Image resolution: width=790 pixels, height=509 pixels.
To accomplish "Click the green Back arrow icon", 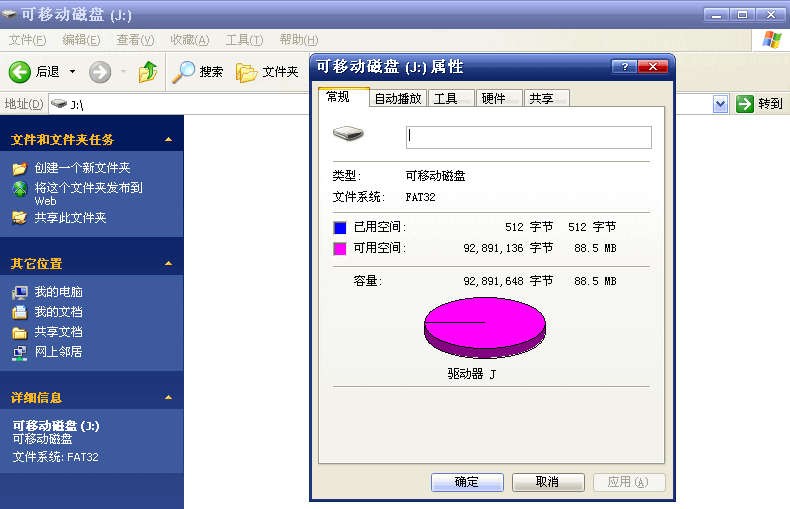I will 20,72.
